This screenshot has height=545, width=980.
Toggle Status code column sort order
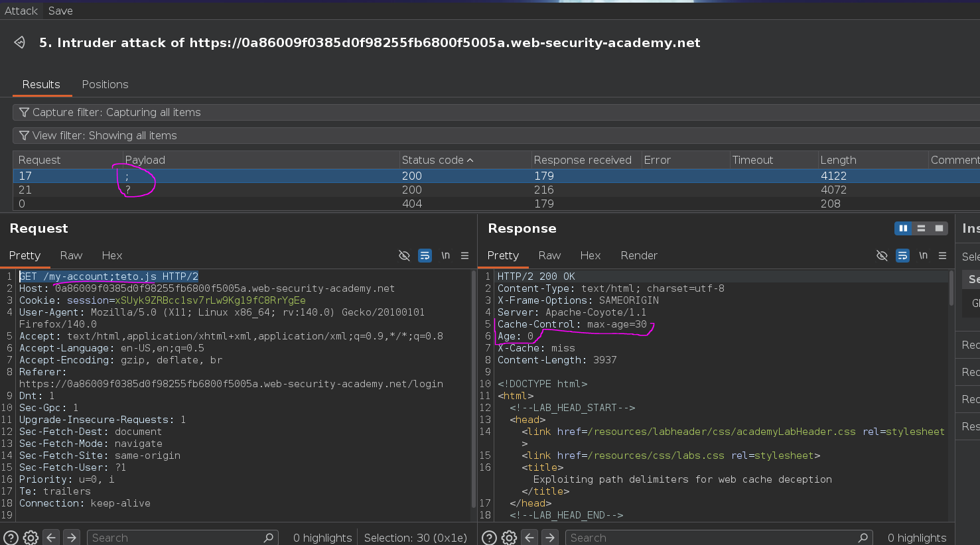[x=464, y=160]
